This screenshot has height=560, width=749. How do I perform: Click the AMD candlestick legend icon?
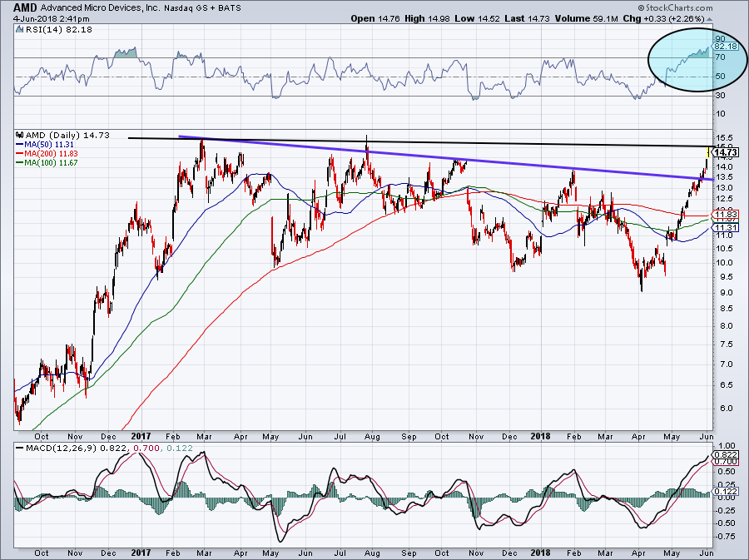[18, 135]
